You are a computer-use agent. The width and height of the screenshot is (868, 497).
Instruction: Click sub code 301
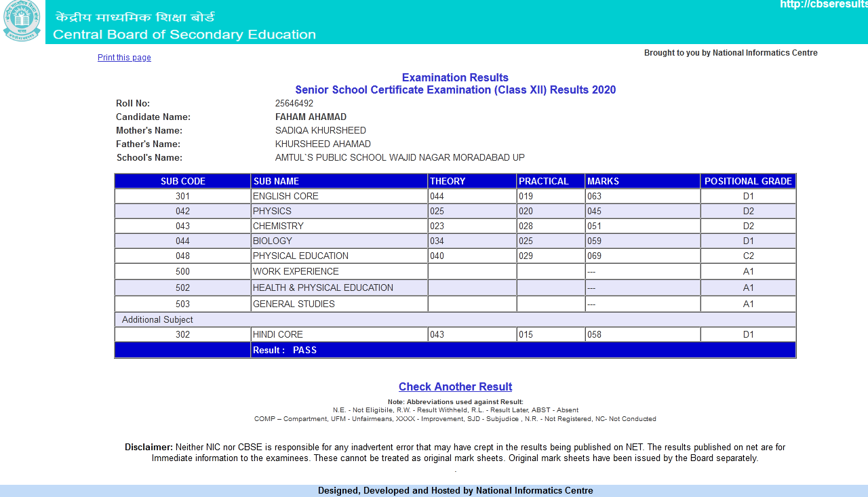click(x=183, y=196)
